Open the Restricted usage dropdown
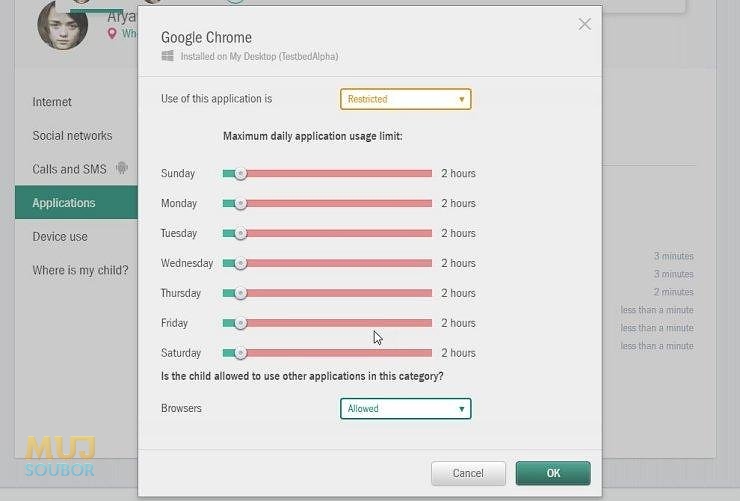 (405, 99)
